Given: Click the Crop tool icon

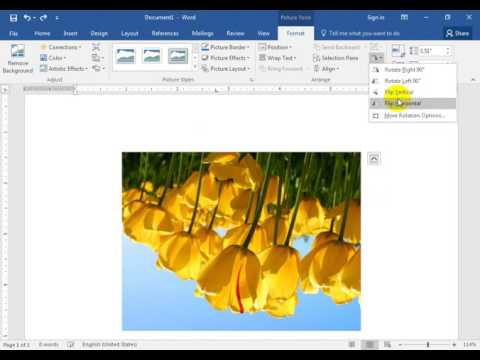Looking at the screenshot, I should point(398,52).
